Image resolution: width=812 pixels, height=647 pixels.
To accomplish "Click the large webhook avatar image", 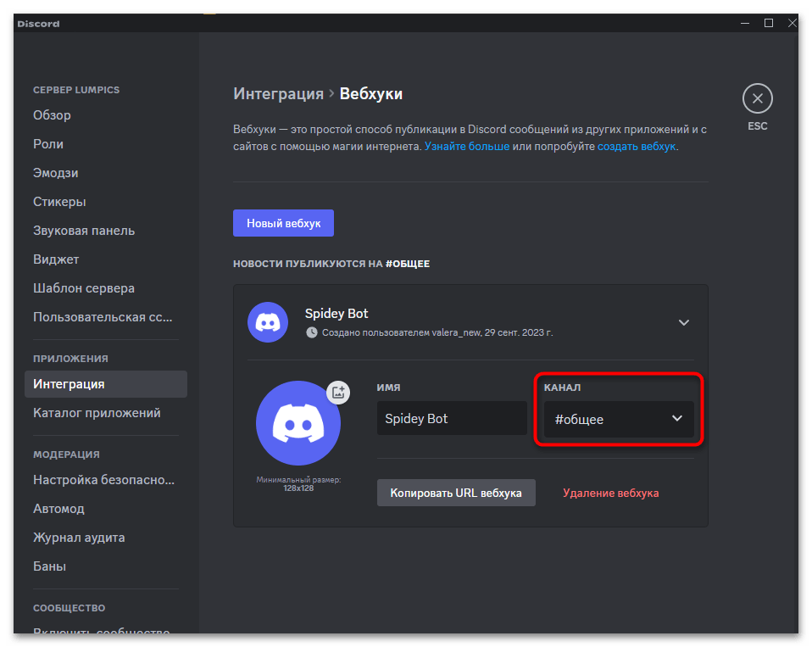I will pos(298,423).
